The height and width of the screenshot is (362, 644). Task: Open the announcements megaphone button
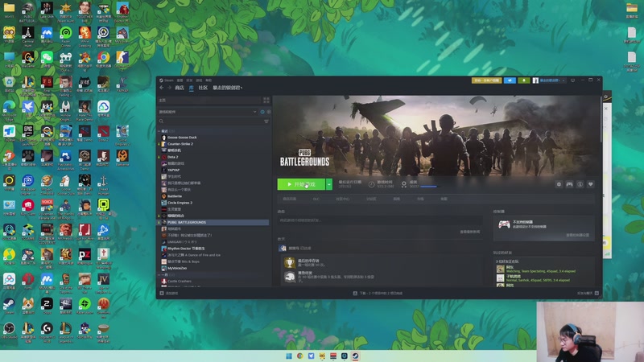(510, 80)
